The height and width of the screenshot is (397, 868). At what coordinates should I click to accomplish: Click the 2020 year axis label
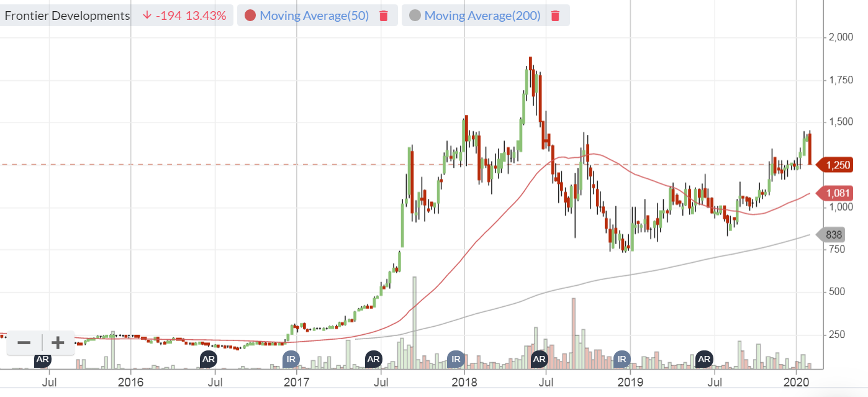pyautogui.click(x=796, y=381)
